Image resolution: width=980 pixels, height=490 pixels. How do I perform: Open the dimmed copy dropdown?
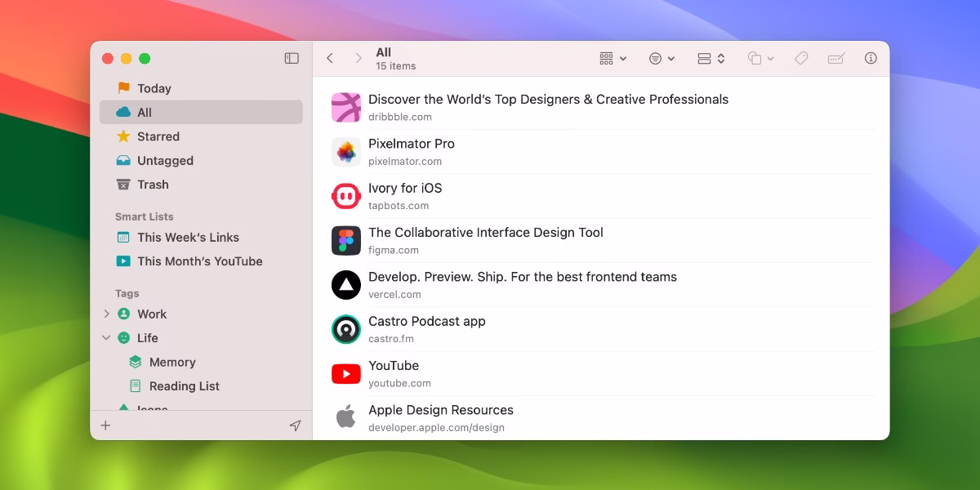tap(760, 58)
